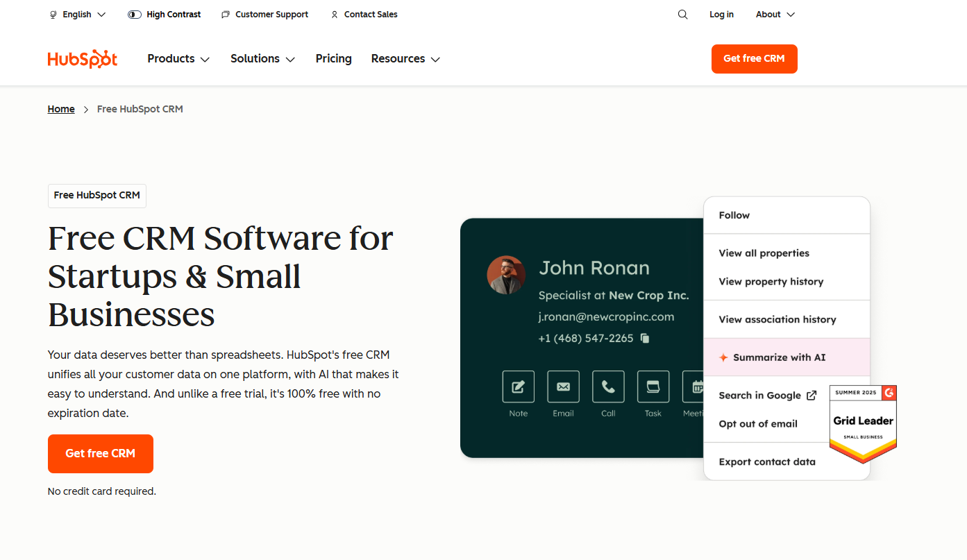
Task: Expand the Products menu
Action: pos(178,59)
